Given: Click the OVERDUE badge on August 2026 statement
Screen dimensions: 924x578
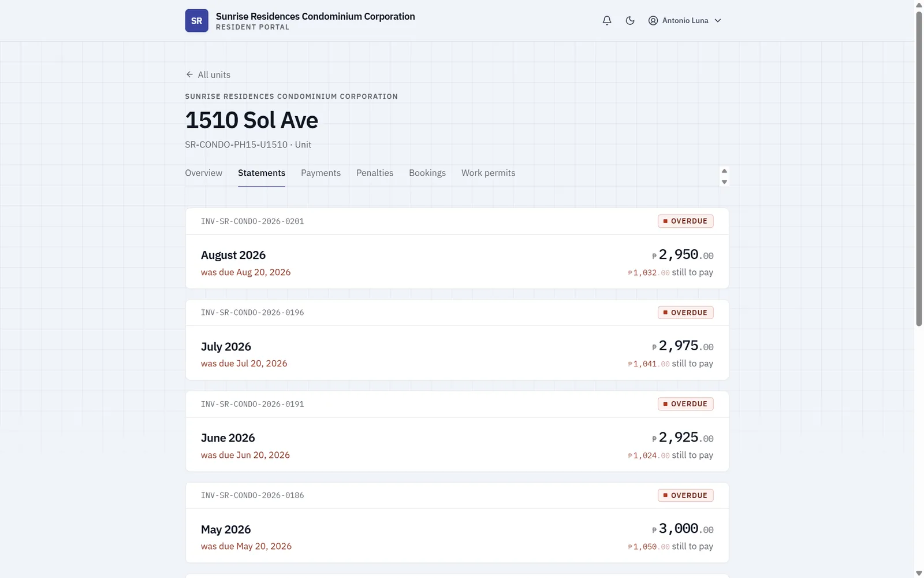Looking at the screenshot, I should click(x=685, y=221).
